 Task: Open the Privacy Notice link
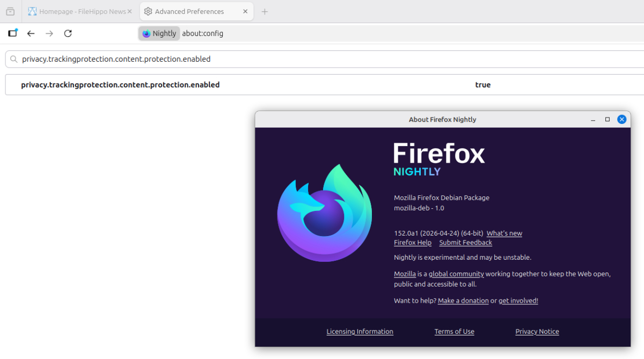[537, 332]
